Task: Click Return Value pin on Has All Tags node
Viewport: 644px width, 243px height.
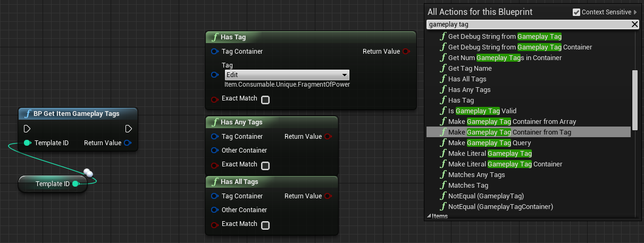Action: click(328, 196)
